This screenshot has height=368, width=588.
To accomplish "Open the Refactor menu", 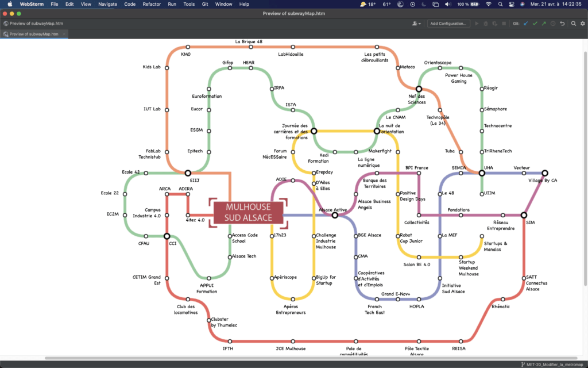I will (152, 4).
